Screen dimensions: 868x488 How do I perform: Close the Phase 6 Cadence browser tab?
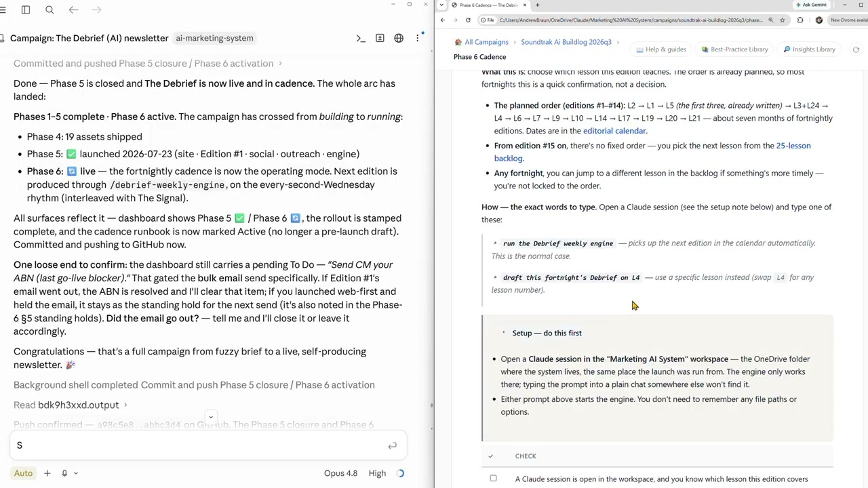[526, 5]
